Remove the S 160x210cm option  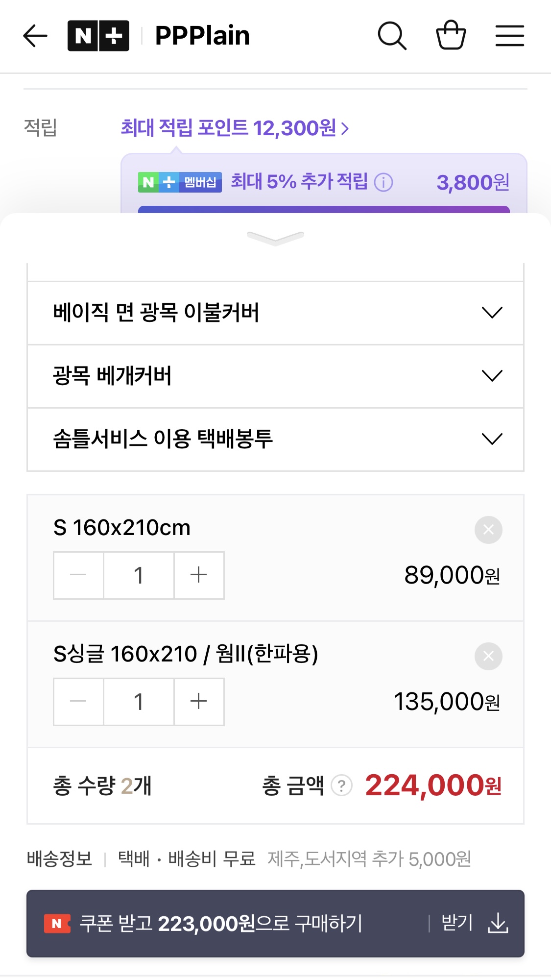[x=488, y=530]
